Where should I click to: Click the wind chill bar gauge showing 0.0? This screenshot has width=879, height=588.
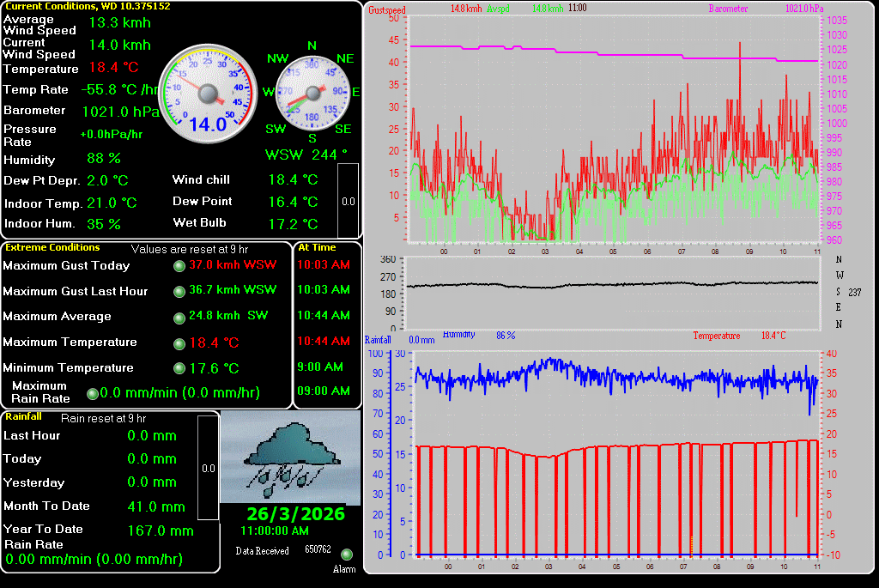(346, 202)
